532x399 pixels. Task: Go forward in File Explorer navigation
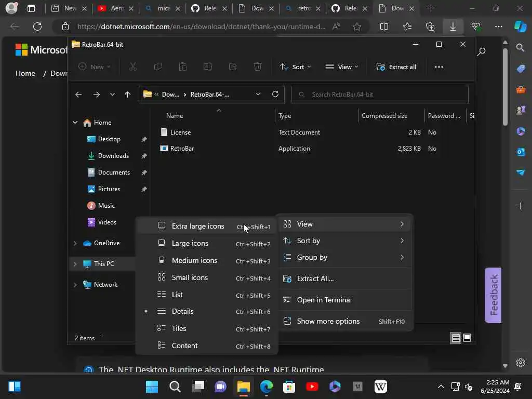tap(96, 95)
